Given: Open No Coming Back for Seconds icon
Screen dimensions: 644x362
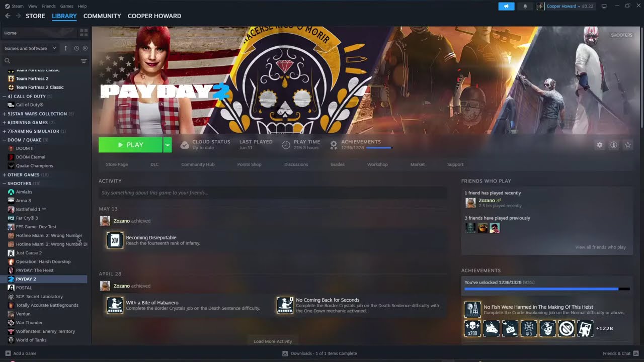Looking at the screenshot, I should [x=285, y=305].
